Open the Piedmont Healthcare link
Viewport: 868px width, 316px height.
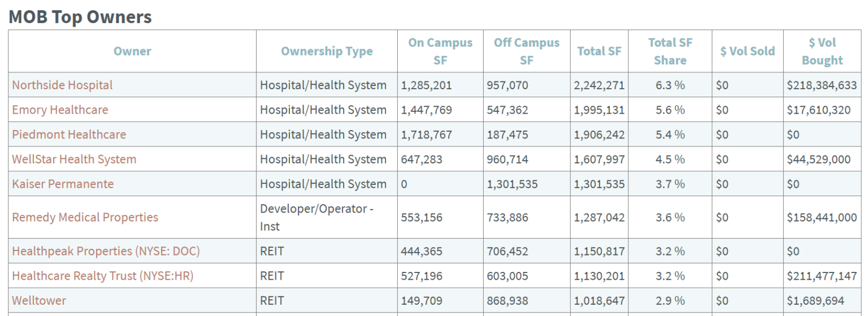click(69, 135)
